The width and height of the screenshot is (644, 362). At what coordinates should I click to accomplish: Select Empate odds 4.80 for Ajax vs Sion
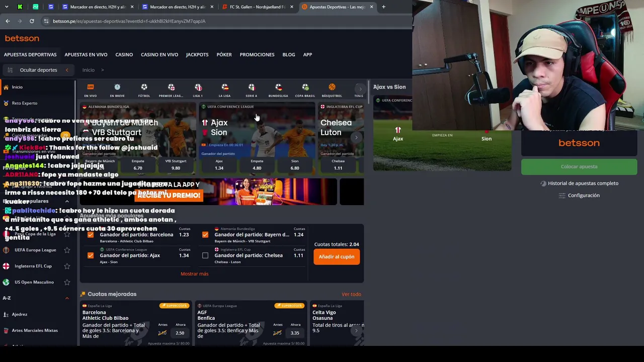tap(257, 165)
